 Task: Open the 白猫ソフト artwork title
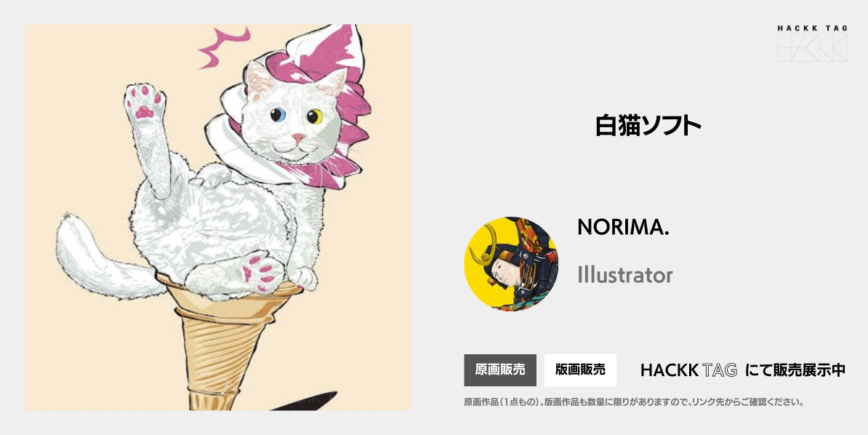pos(648,127)
